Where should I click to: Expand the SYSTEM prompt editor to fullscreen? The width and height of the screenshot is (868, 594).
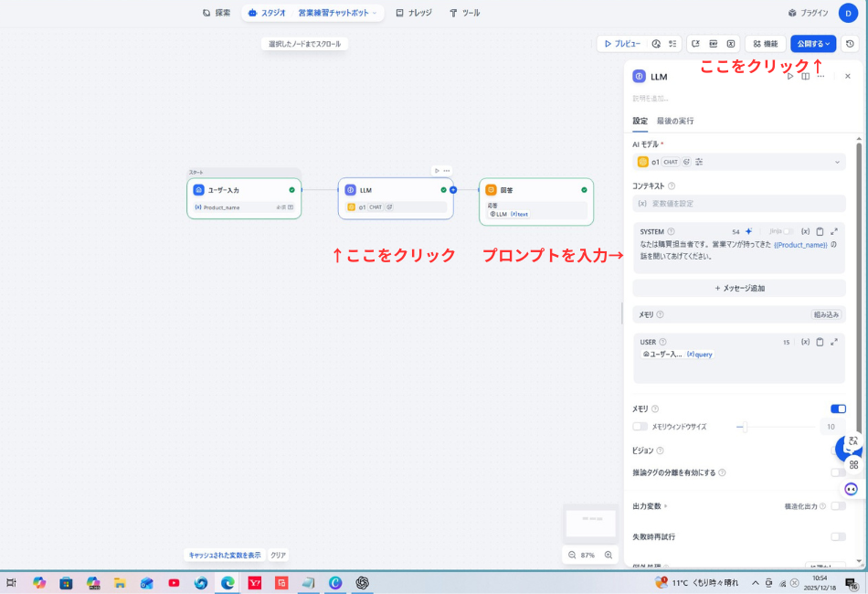(834, 230)
